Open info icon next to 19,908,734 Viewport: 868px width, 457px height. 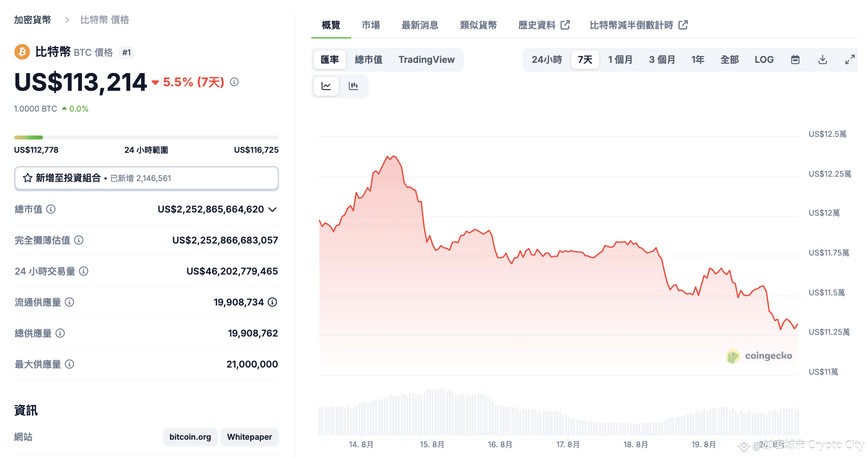pos(272,302)
